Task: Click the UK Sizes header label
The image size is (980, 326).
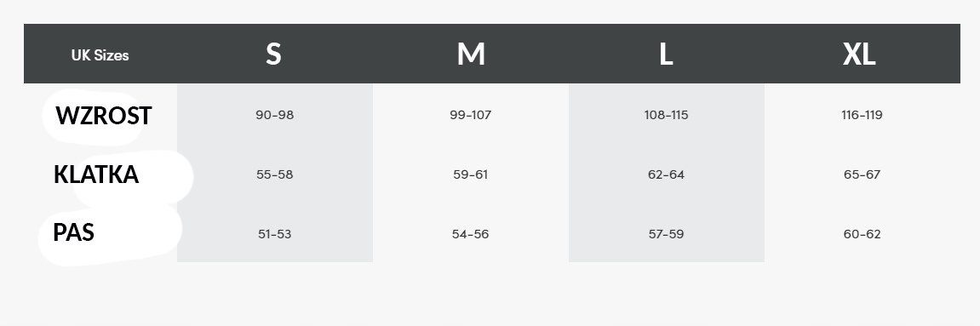Action: click(x=100, y=55)
